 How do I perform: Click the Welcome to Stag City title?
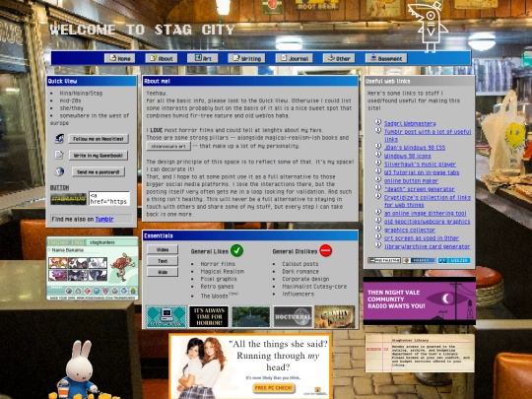(142, 30)
